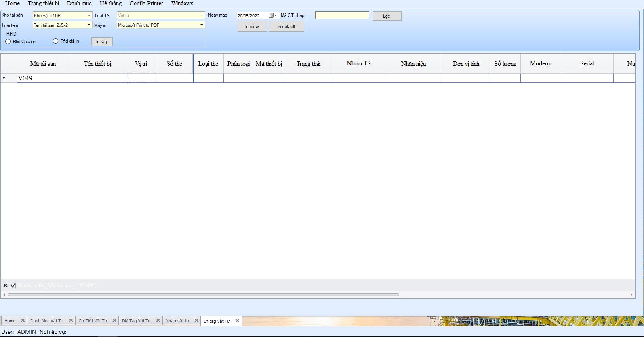644x337 pixels.
Task: Close the In tag Vật Tư tab
Action: [237, 321]
